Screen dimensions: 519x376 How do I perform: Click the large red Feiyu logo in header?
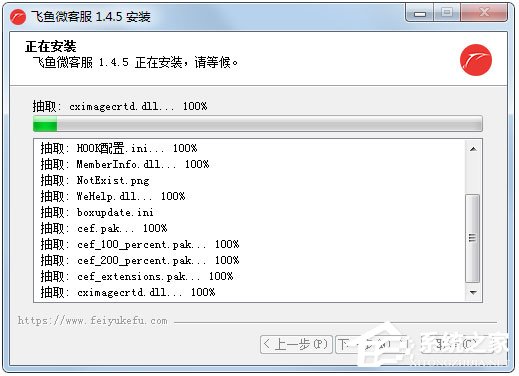[476, 60]
